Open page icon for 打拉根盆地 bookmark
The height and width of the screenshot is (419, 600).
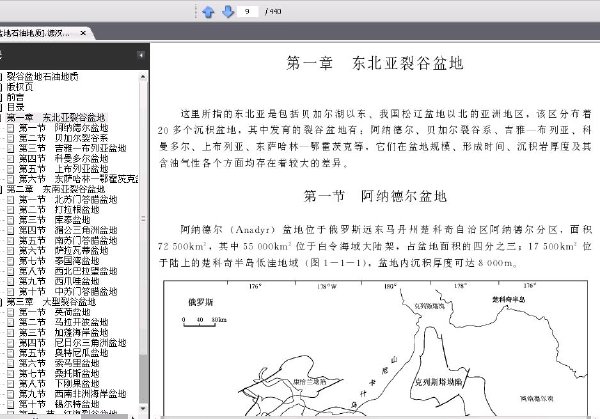pyautogui.click(x=11, y=210)
